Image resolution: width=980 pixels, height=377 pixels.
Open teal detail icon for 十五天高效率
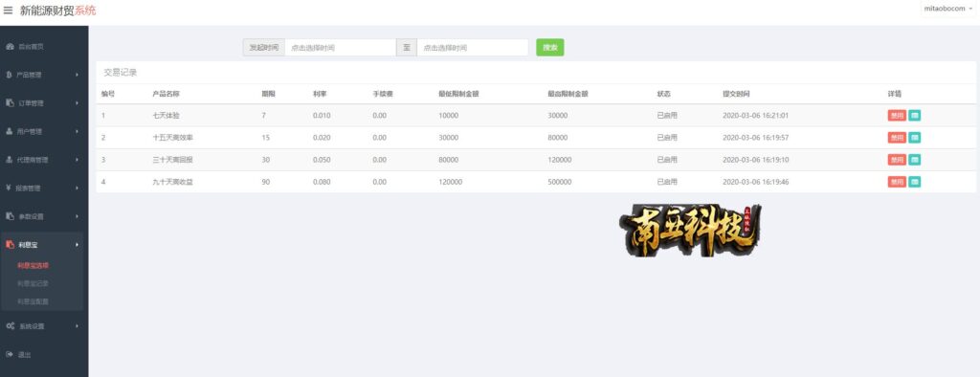tap(914, 138)
